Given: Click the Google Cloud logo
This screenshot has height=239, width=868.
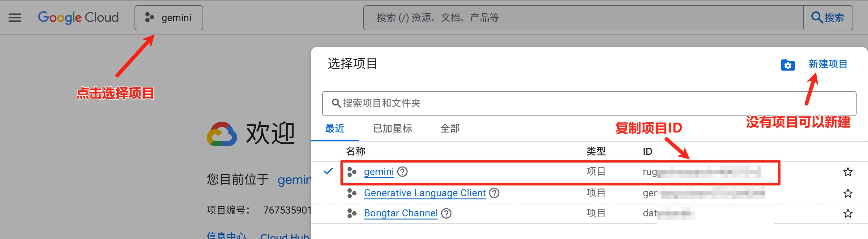Looking at the screenshot, I should click(x=78, y=18).
